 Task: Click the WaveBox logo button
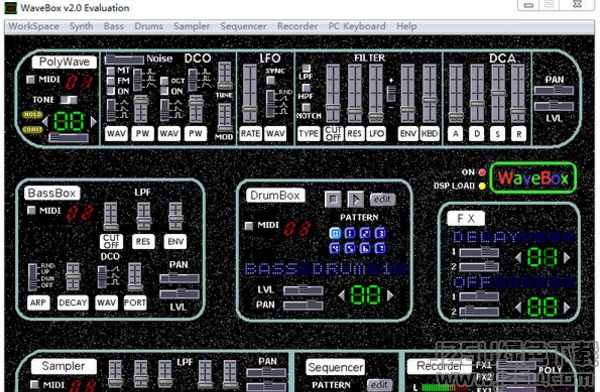tap(533, 178)
